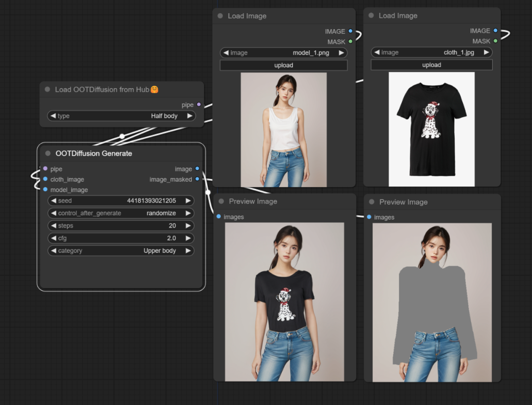
Task: Increase the cfg value from 2.0
Action: point(188,238)
